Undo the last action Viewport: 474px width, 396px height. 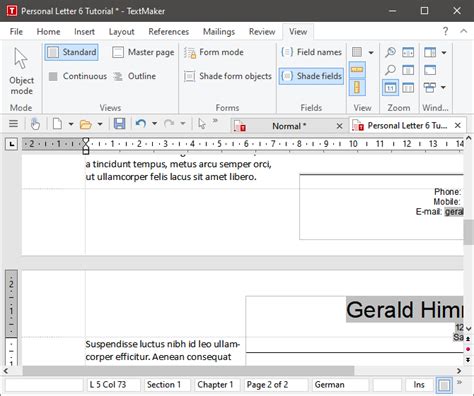point(141,124)
